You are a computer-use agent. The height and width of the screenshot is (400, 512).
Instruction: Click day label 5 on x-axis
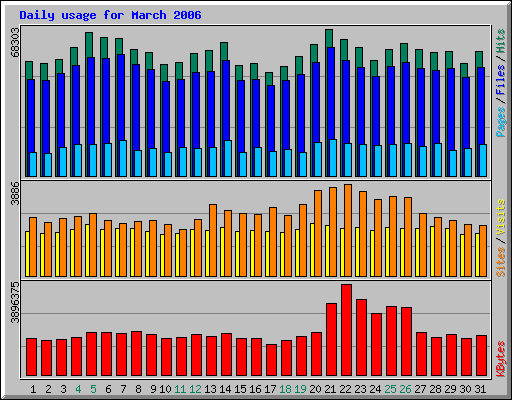93,389
